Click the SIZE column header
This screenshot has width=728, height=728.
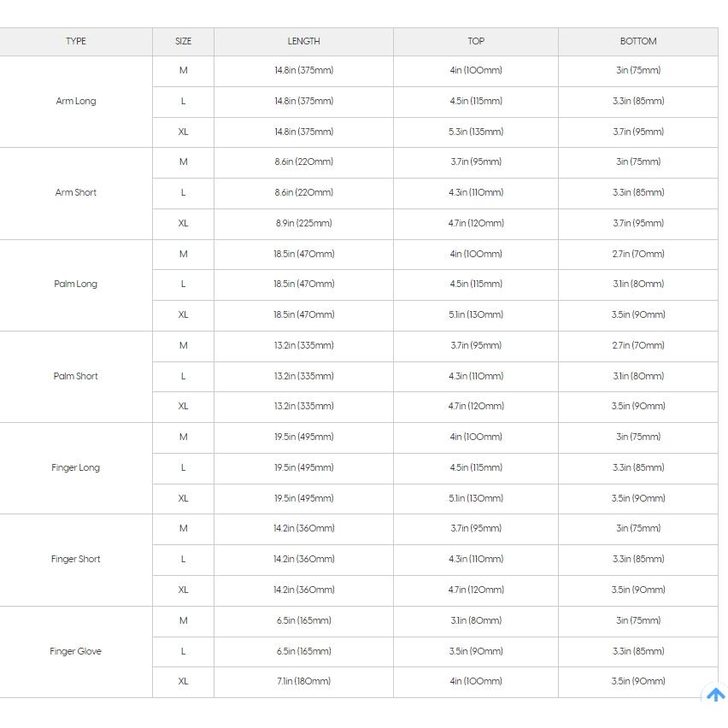183,41
